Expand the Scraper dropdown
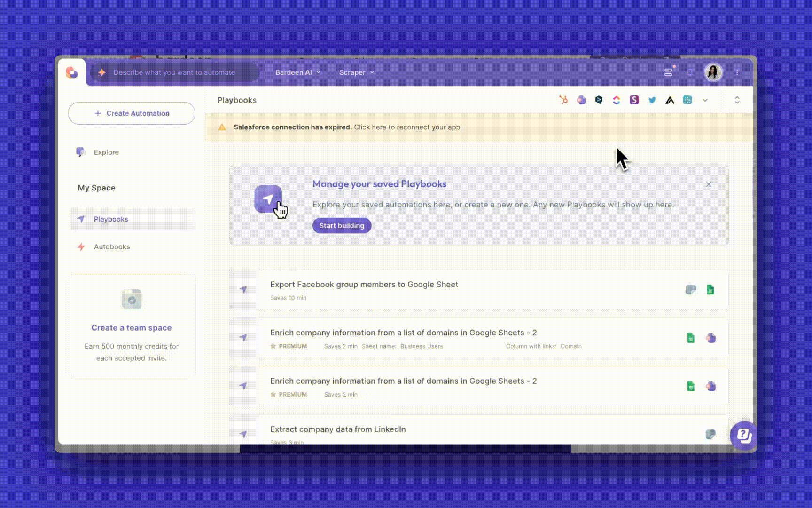This screenshot has width=812, height=508. (357, 72)
